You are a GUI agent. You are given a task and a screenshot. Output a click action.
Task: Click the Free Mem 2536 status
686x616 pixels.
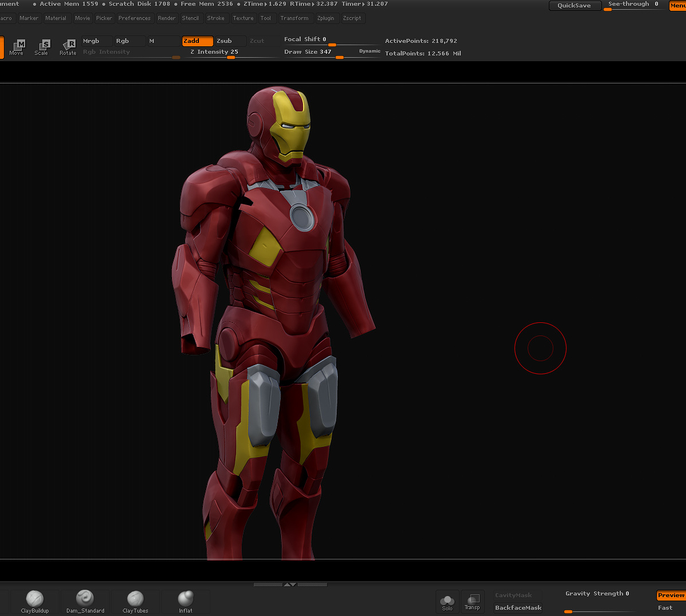(x=207, y=4)
